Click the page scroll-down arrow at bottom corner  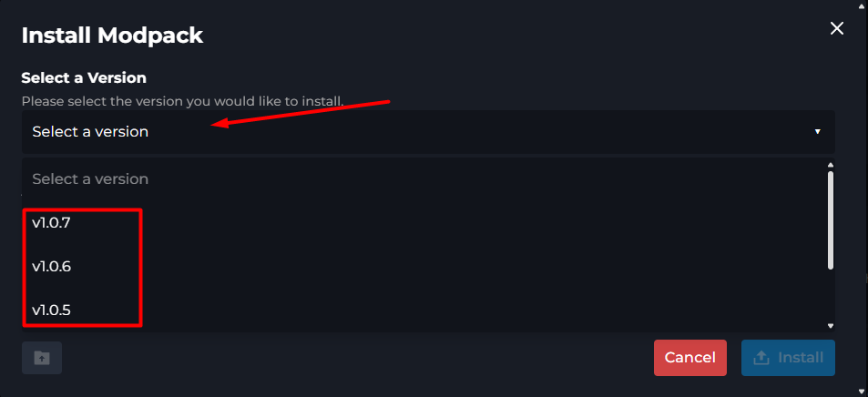[864, 392]
